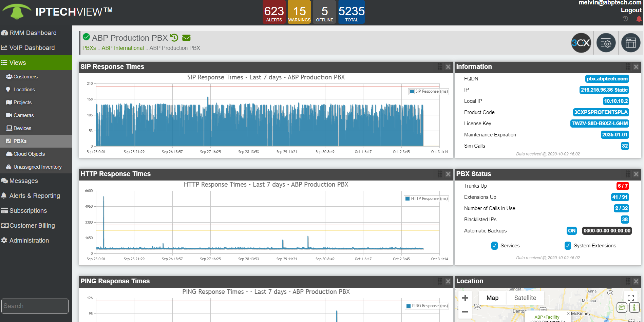Click ABP International breadcrumb link
644x322 pixels.
(x=123, y=48)
